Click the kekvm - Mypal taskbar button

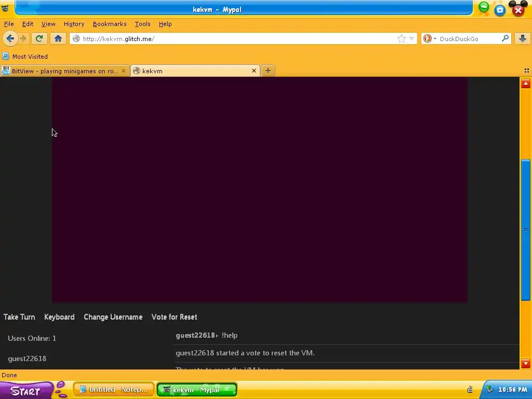click(197, 390)
